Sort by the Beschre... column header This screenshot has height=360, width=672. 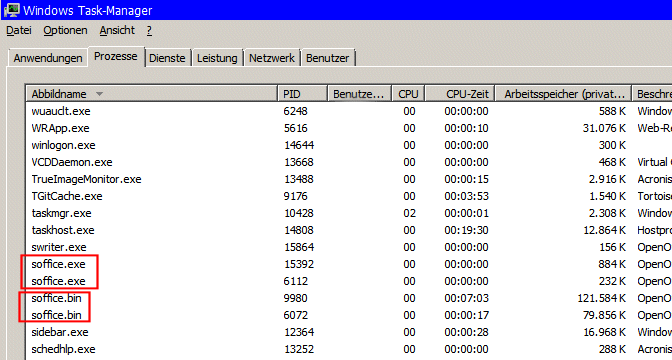coord(652,94)
